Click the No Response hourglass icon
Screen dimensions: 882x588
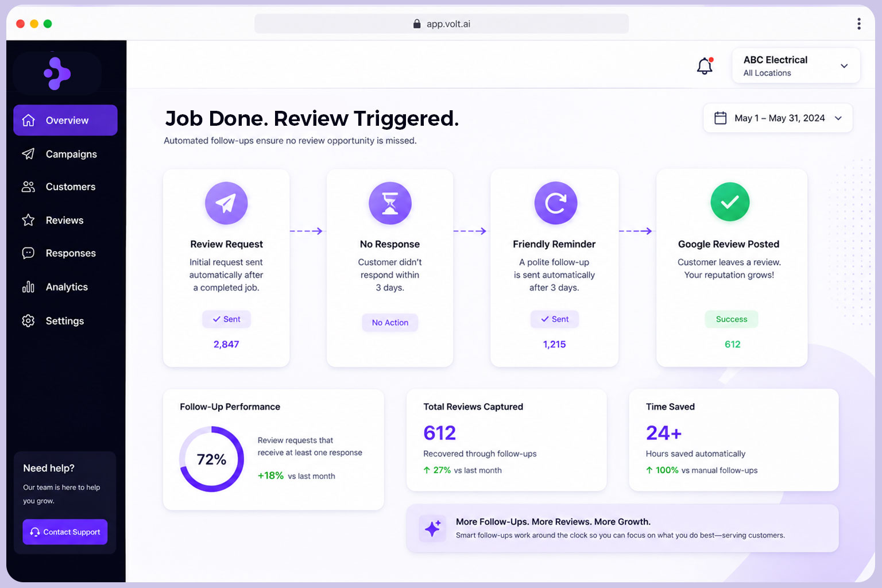390,203
